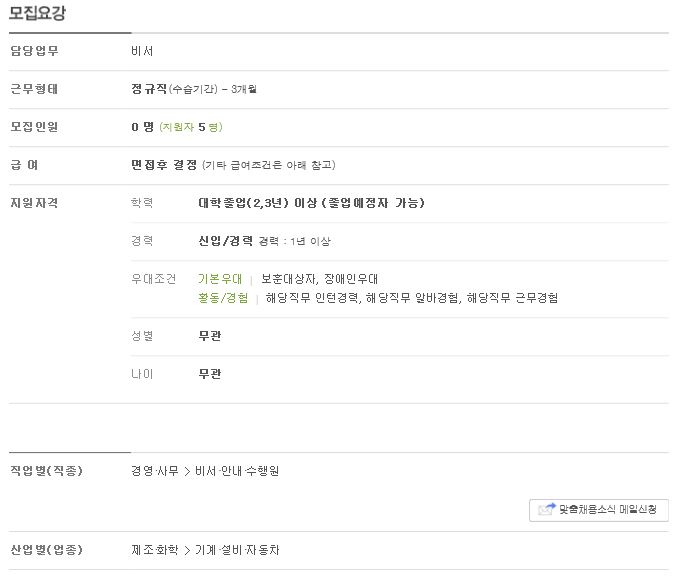Select the 제조·화학 industry link
The height and width of the screenshot is (578, 685).
tap(155, 550)
